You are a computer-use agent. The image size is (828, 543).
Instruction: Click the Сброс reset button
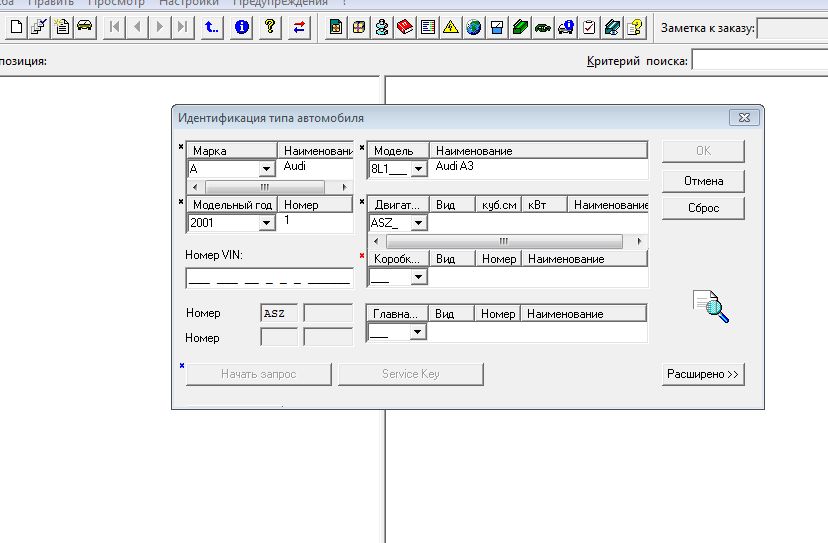703,208
